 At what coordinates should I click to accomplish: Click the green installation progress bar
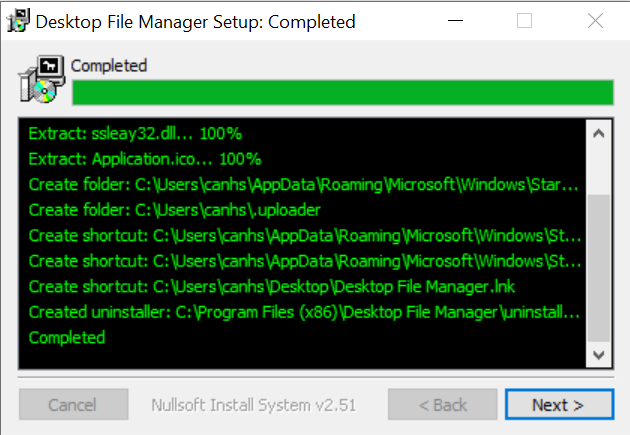[343, 92]
